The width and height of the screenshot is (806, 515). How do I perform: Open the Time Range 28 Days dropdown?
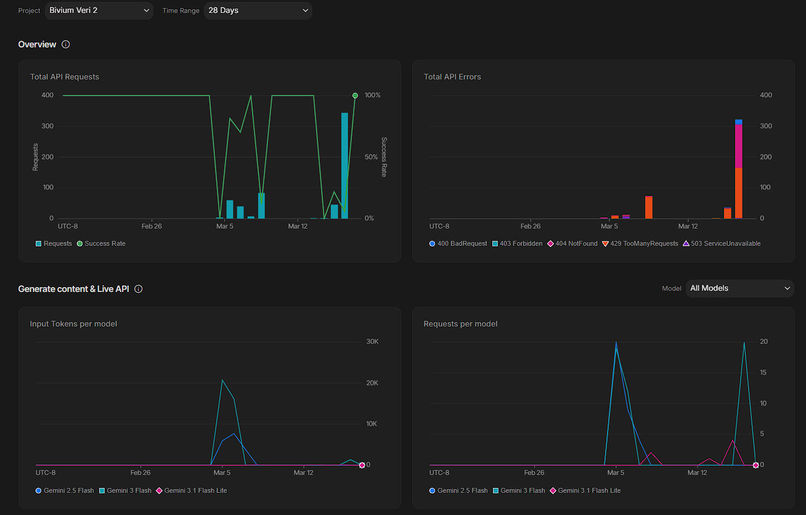(x=258, y=10)
